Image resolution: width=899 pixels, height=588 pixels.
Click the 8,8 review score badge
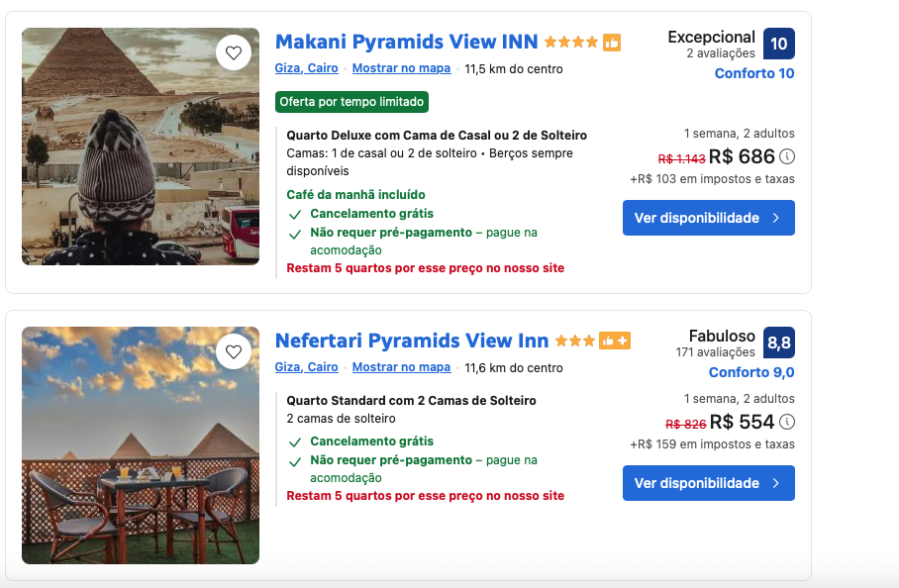(x=779, y=343)
